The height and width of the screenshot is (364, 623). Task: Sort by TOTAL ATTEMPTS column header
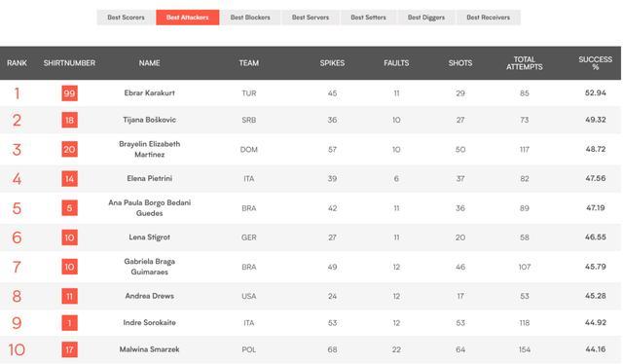525,63
